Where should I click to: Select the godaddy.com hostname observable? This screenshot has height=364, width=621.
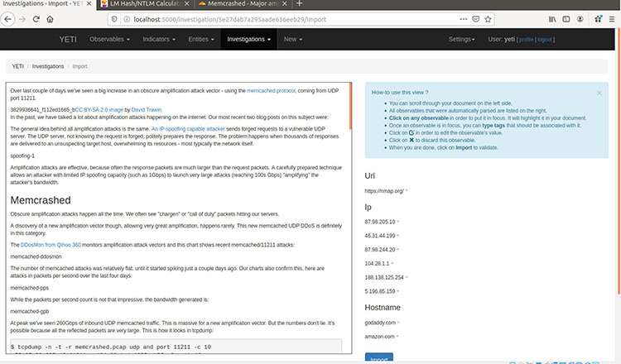[x=380, y=323]
